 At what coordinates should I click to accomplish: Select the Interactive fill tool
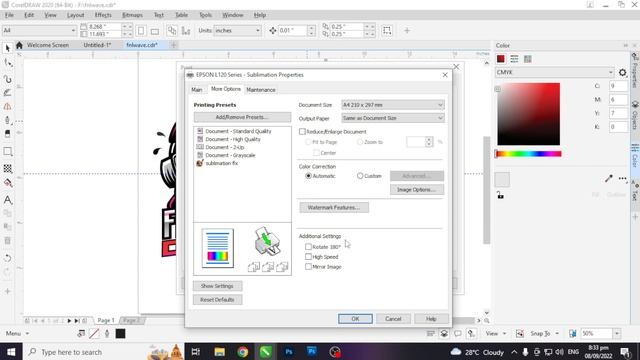coord(7,183)
